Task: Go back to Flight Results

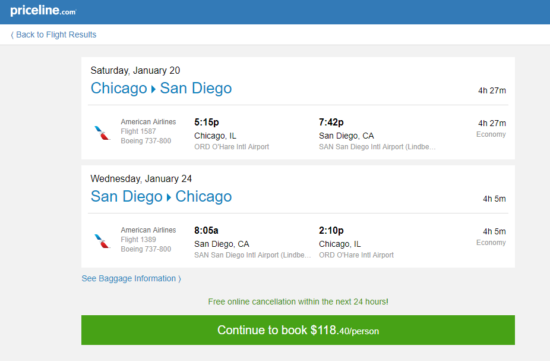Action: 53,35
